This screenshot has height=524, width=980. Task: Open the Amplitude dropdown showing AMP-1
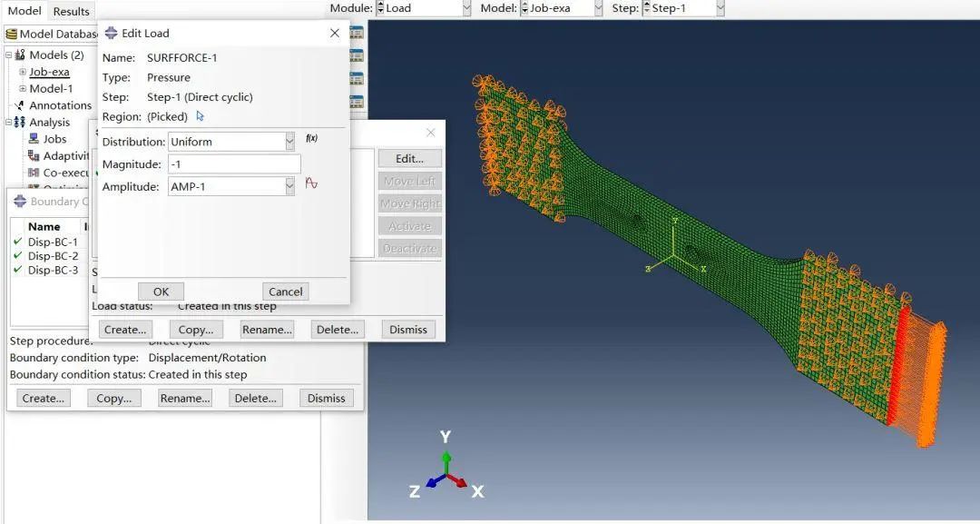coord(231,186)
